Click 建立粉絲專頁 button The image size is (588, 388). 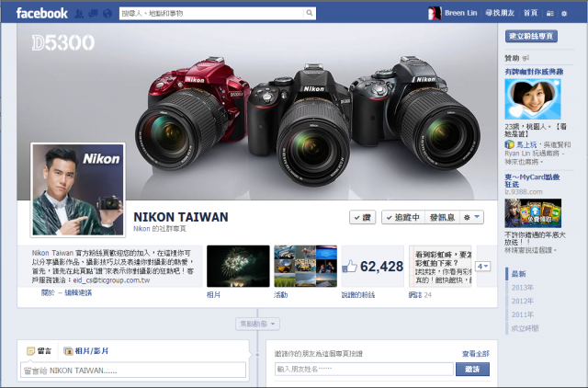point(531,36)
